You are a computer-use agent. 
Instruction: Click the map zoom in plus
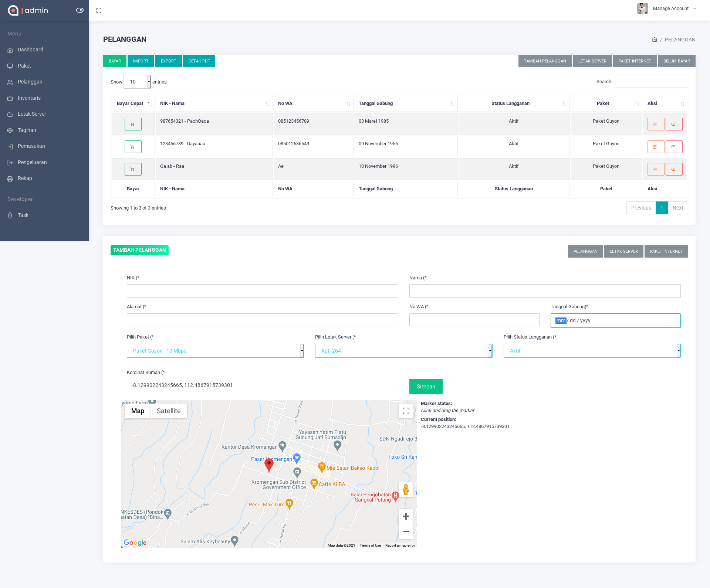[406, 516]
